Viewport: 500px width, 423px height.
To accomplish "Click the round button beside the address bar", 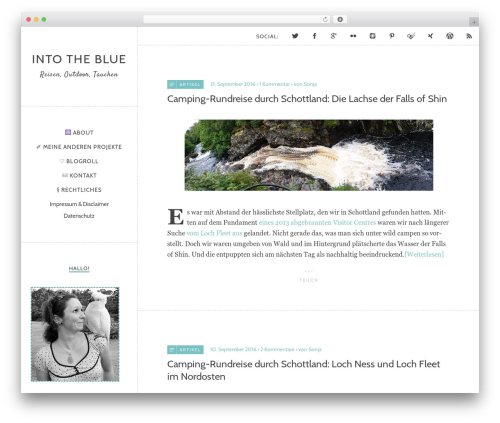I will pos(340,20).
